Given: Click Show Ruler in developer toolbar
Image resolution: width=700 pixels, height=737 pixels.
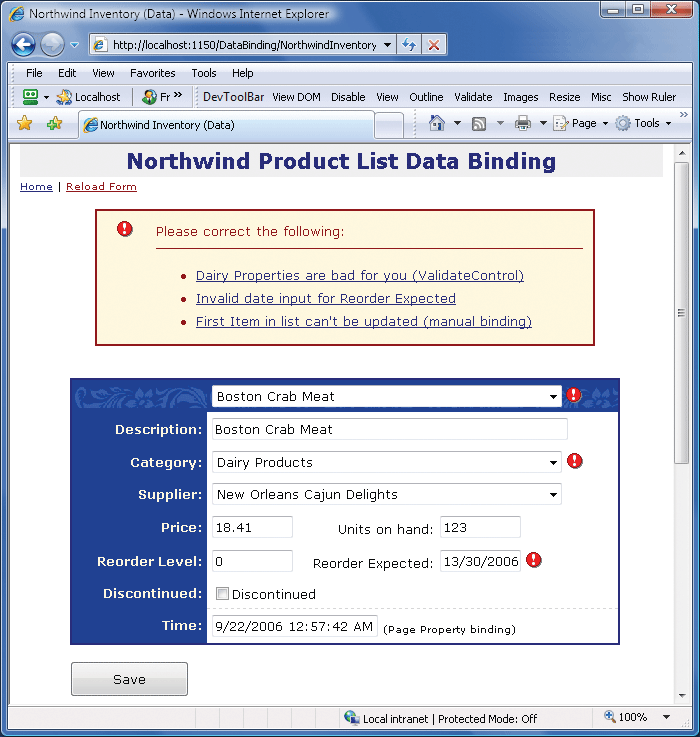Looking at the screenshot, I should point(649,97).
